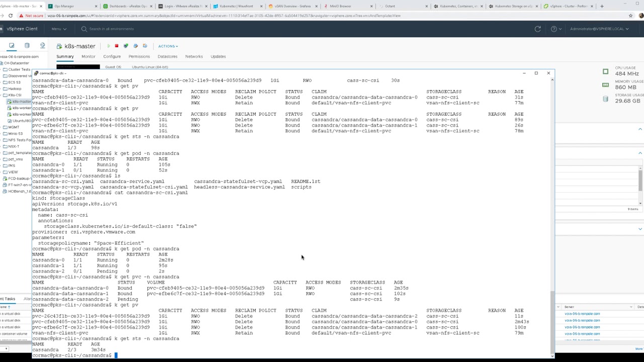The width and height of the screenshot is (644, 362).
Task: Bookmark this page with the star
Action: click(x=630, y=16)
